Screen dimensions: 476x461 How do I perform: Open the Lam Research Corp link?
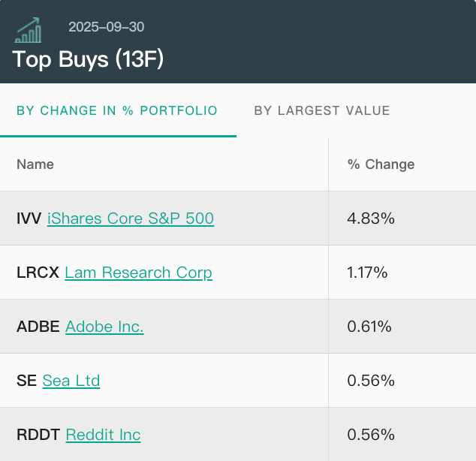pos(138,273)
